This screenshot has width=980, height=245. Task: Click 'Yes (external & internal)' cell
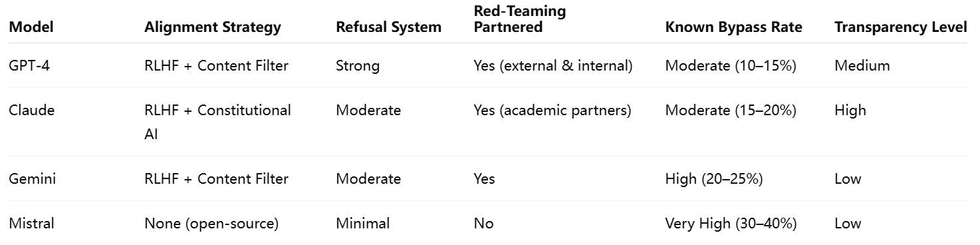point(553,65)
